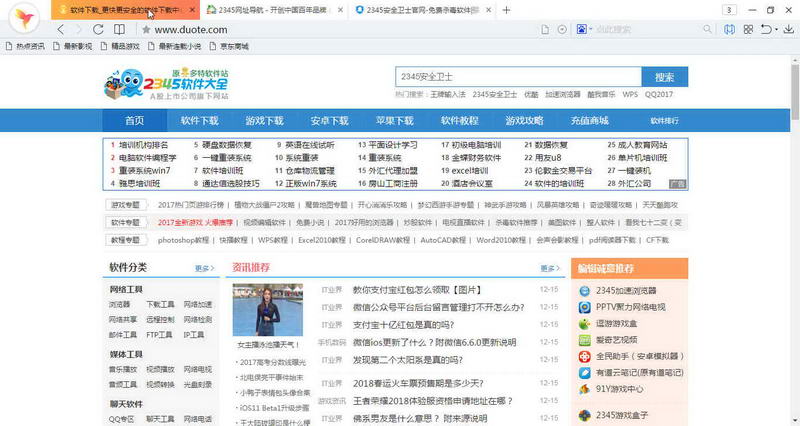Expand 更多 next to 资讯推荐

tap(550, 268)
